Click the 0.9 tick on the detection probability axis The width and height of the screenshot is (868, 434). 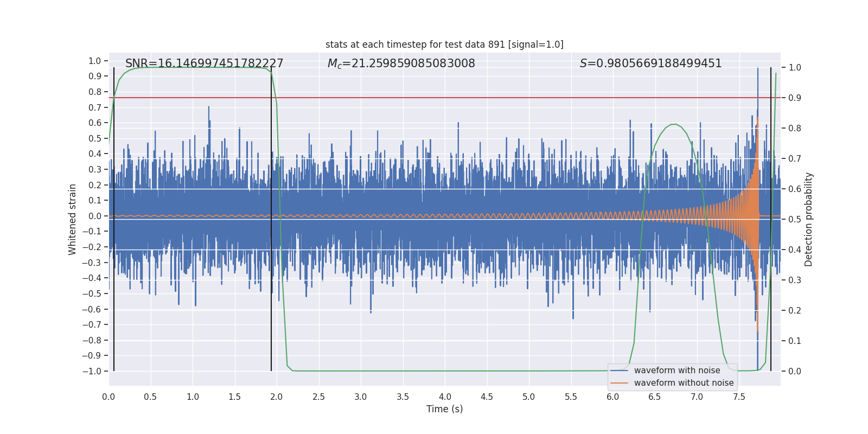click(x=795, y=98)
